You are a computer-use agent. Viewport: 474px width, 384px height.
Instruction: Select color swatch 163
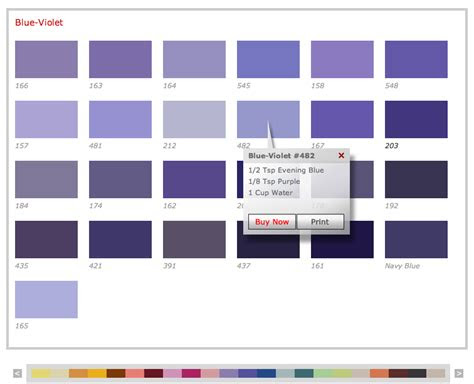pos(120,59)
